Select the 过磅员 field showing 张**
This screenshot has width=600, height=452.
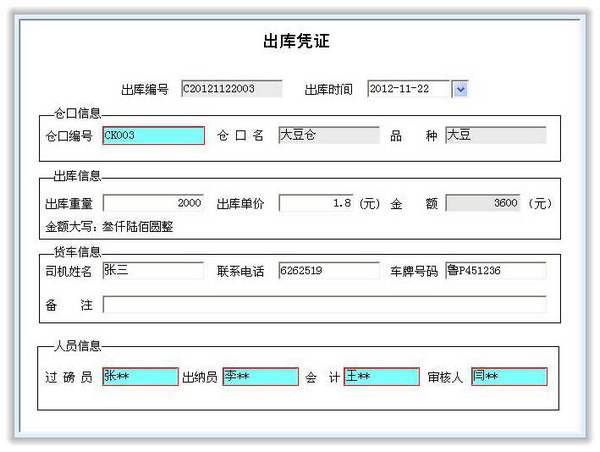point(140,377)
